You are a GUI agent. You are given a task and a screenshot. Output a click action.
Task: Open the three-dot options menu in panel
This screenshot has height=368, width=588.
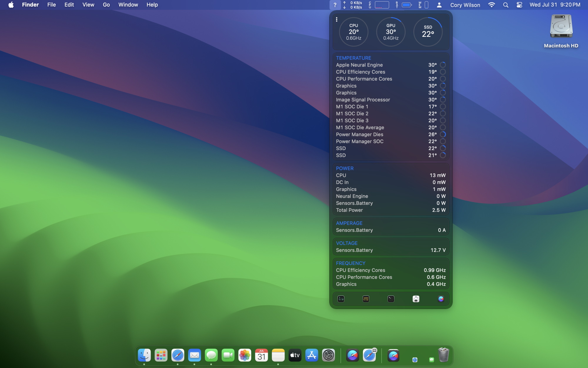337,19
